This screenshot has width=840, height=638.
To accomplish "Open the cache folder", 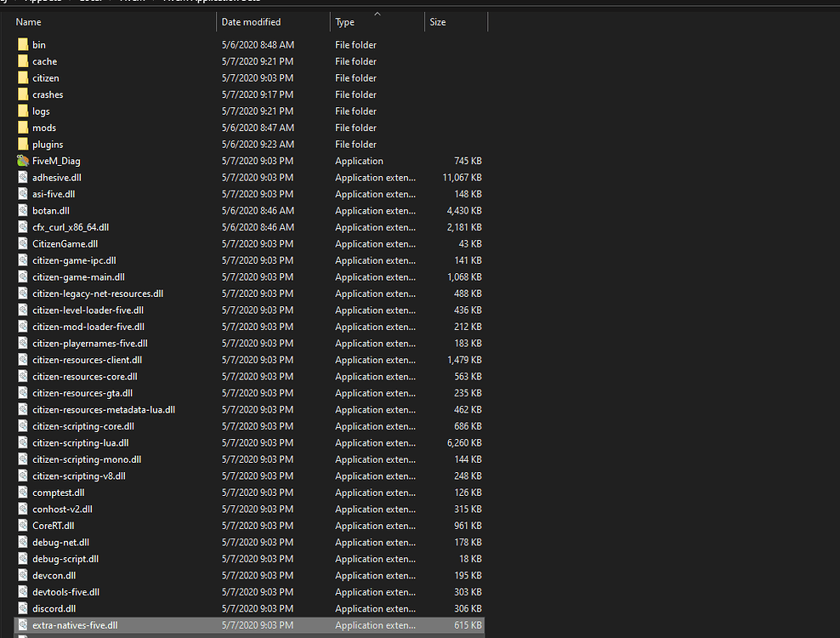I will coord(44,61).
